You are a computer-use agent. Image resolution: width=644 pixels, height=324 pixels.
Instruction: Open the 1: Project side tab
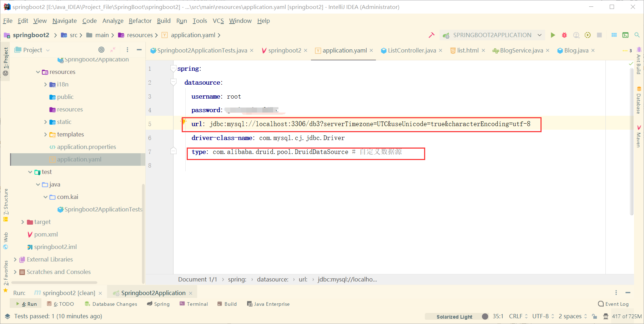[x=6, y=61]
